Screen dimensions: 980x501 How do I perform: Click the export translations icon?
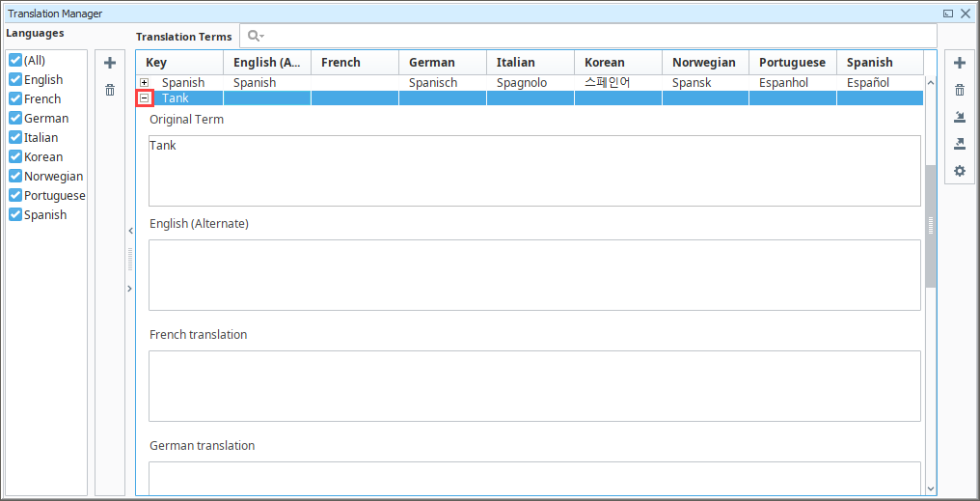click(960, 144)
